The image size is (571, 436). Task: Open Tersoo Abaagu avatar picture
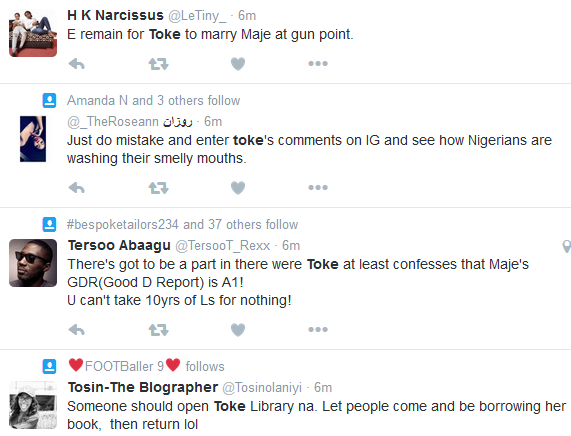[33, 263]
